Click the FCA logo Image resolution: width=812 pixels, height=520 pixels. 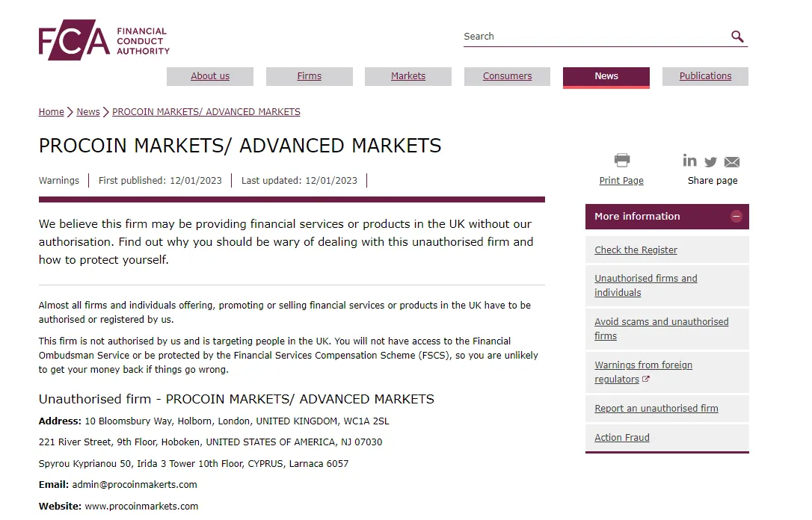104,40
